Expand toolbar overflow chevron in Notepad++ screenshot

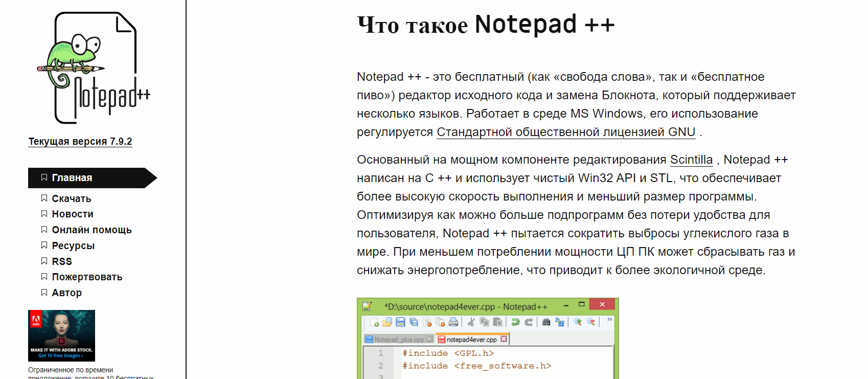(x=609, y=319)
